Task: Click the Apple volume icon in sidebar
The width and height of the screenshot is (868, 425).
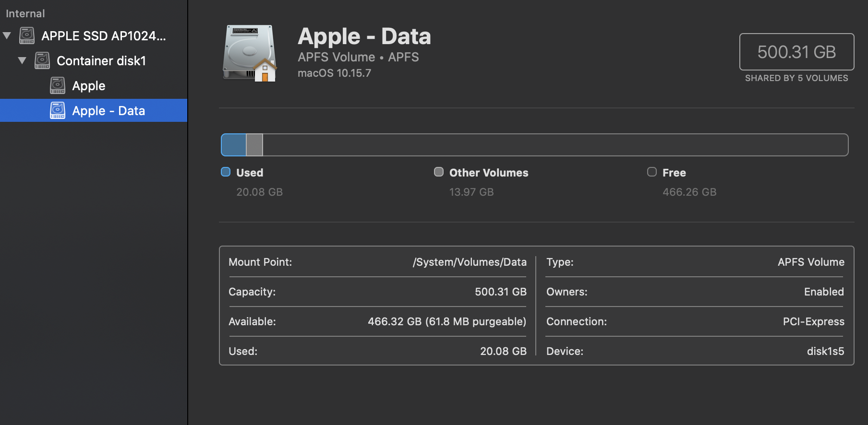Action: click(58, 85)
